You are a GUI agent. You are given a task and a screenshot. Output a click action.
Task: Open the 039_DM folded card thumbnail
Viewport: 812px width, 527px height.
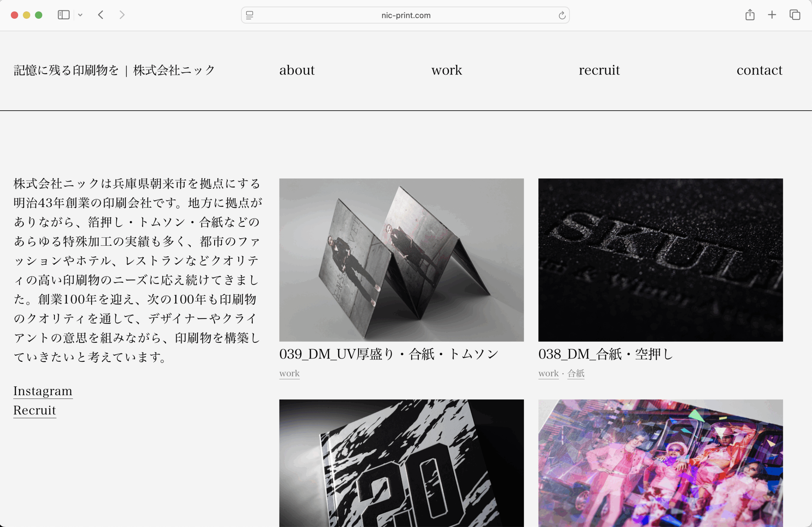(x=401, y=260)
